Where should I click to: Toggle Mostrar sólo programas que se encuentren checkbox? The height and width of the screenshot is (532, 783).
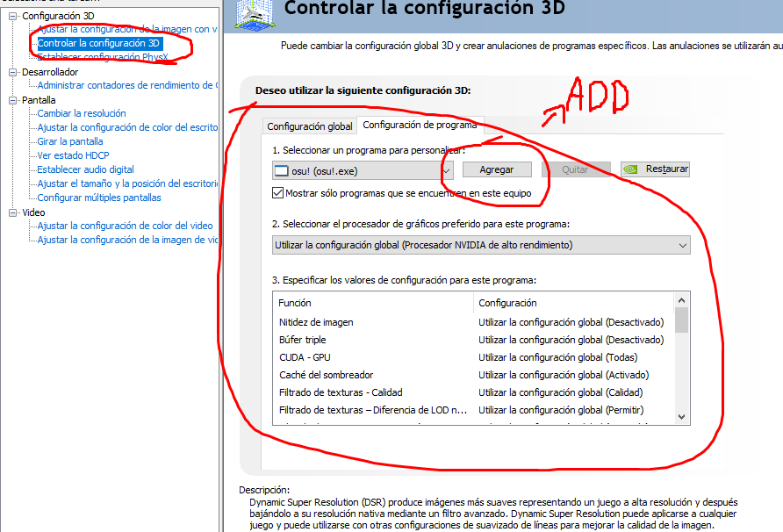pyautogui.click(x=277, y=193)
